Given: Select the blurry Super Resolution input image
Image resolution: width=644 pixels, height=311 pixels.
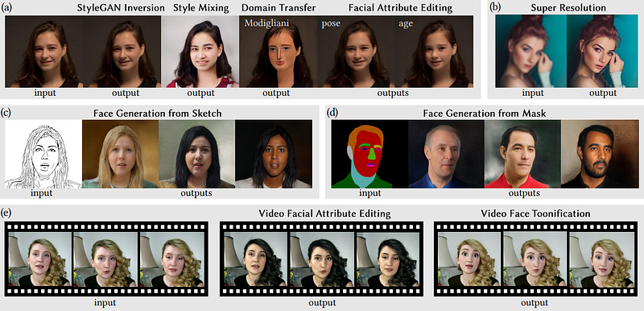Looking at the screenshot, I should [x=530, y=51].
